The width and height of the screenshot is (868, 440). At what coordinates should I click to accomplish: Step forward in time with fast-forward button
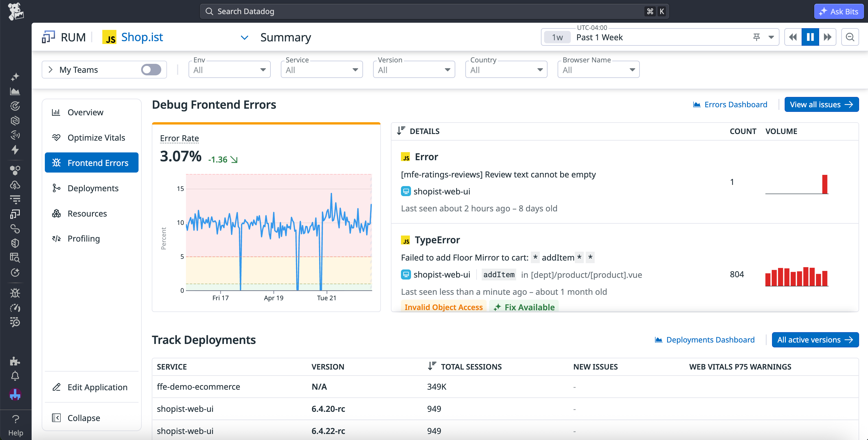(827, 37)
